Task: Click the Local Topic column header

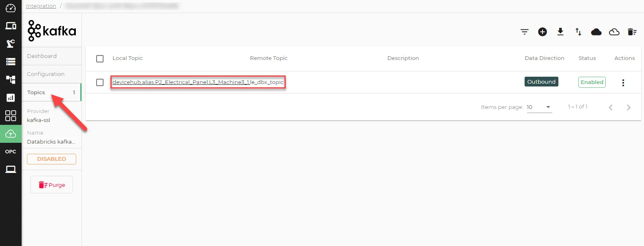Action: pyautogui.click(x=128, y=58)
